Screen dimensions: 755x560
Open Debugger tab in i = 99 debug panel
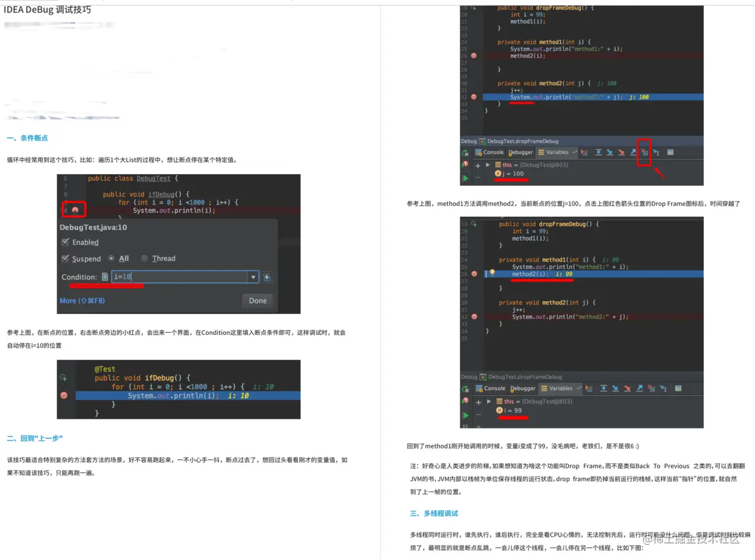click(x=523, y=388)
